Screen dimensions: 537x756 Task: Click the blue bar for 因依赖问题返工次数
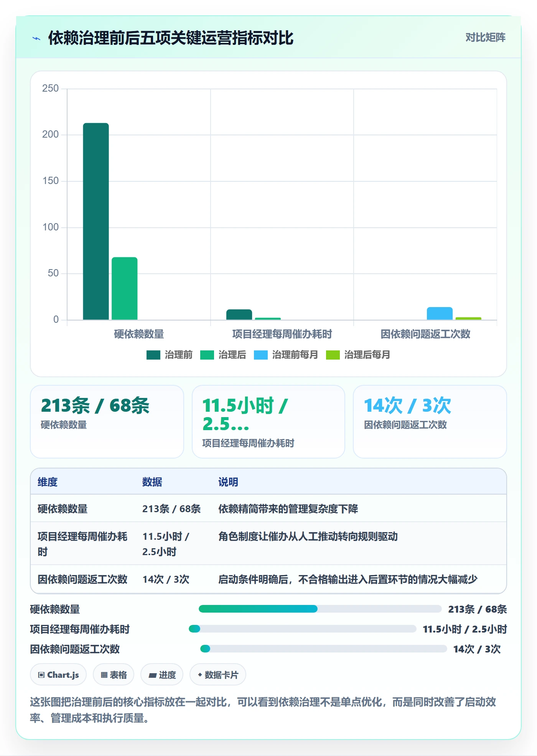(x=440, y=313)
